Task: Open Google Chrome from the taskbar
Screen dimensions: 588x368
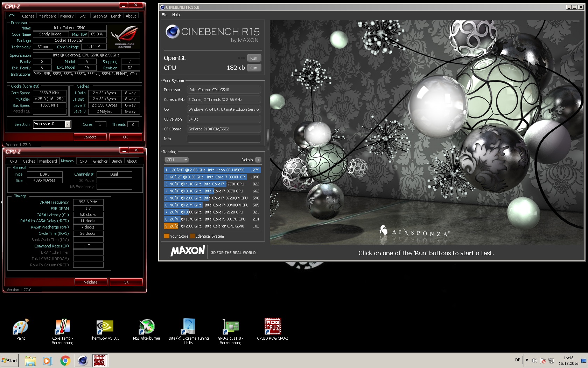Action: pos(65,361)
